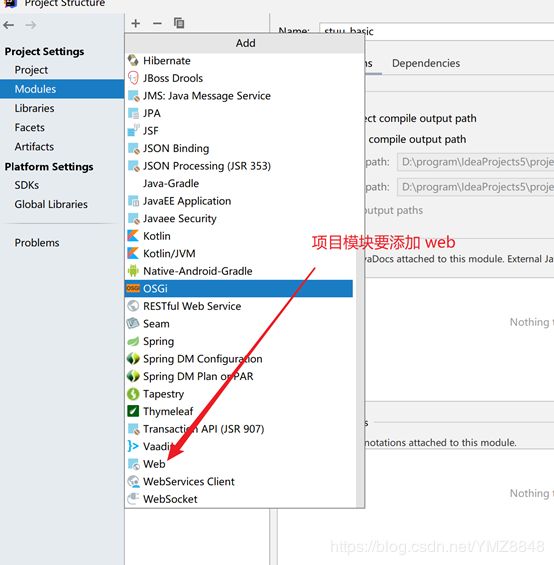Click the JSON Processing (JSR 353) icon
554x565 pixels.
(133, 166)
